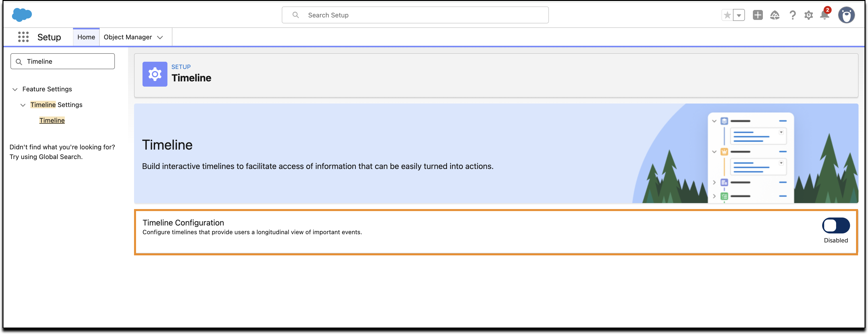Open the help question mark icon
This screenshot has height=334, width=868.
point(793,15)
